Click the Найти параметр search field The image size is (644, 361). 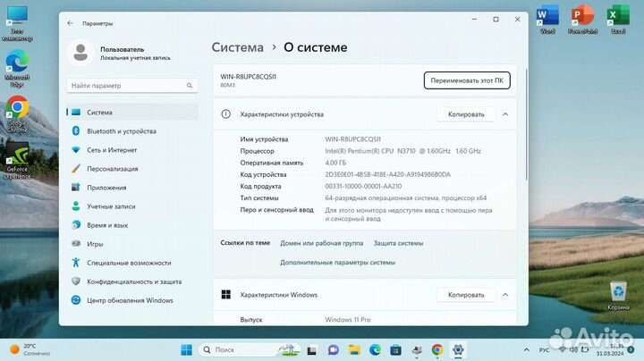(132, 86)
